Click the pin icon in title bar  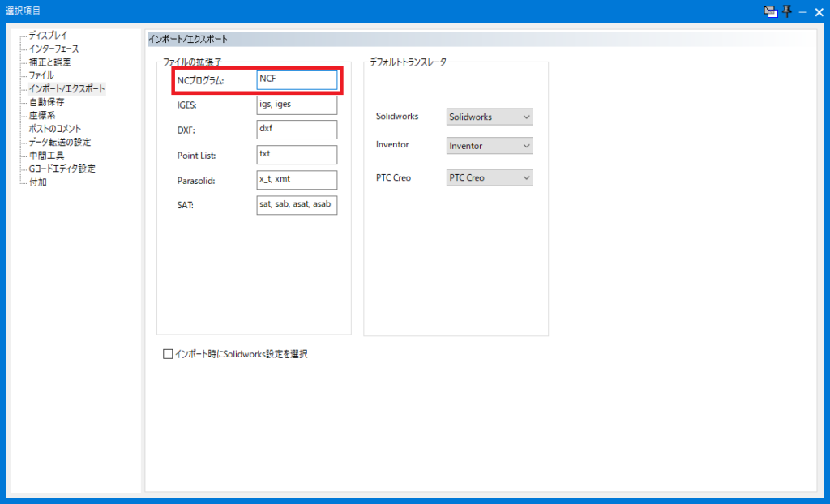786,11
